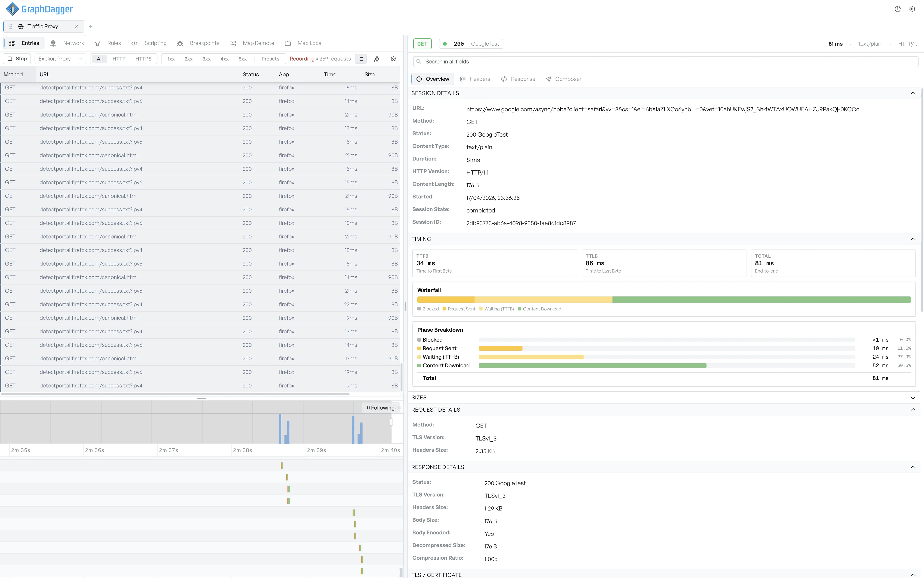Toggle the 1xx status filter
924x578 pixels.
click(171, 58)
